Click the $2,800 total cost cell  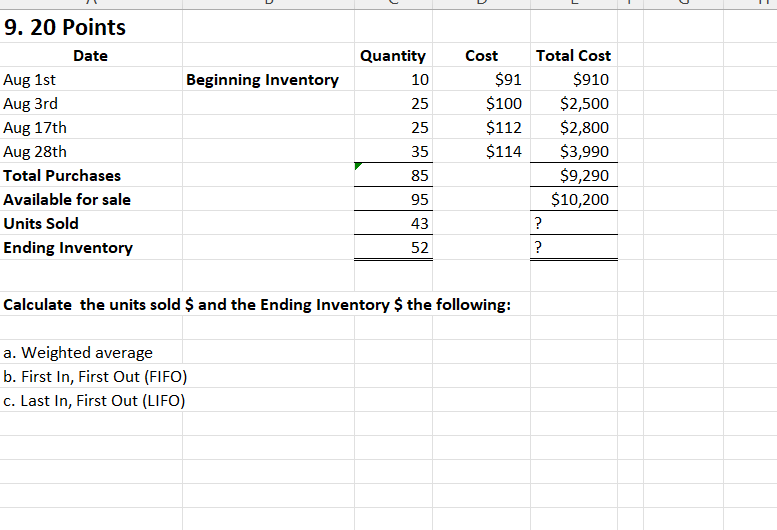tap(573, 127)
